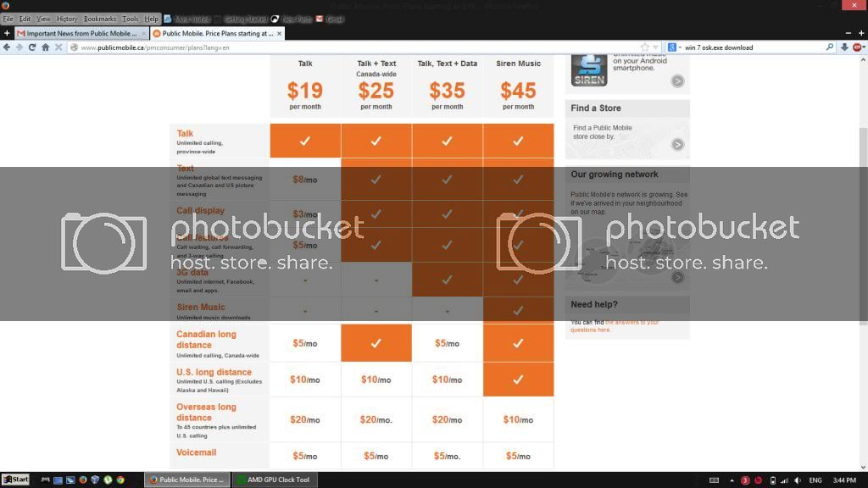Open the Getting Started bookmark
The height and width of the screenshot is (488, 868).
click(240, 19)
